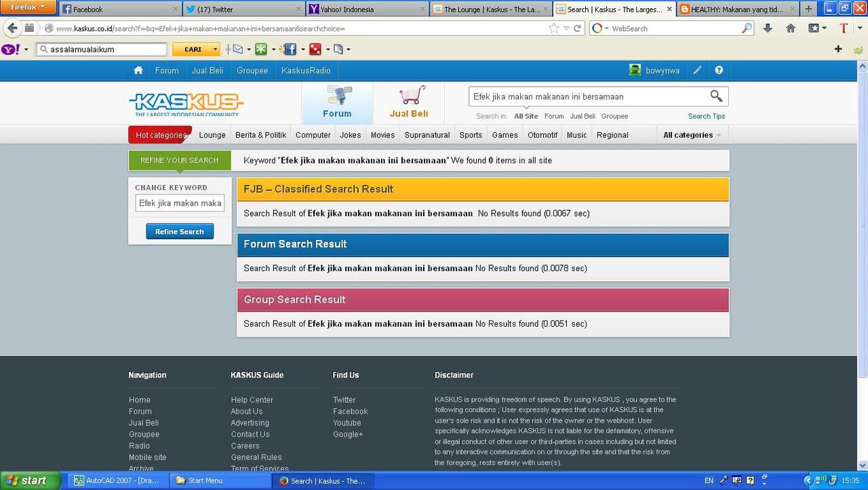
Task: Click the plus icon on Yahoo toolbar
Action: [838, 49]
